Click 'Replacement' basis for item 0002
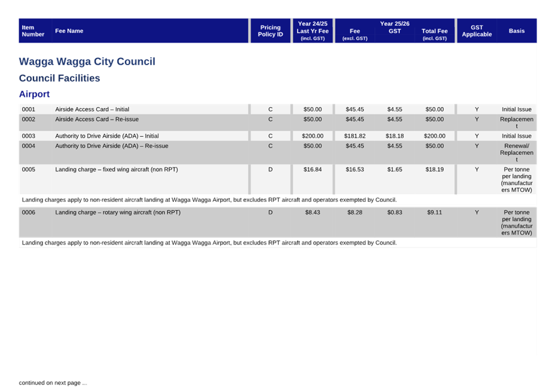Viewport: 555px width, 392px height. [x=517, y=122]
